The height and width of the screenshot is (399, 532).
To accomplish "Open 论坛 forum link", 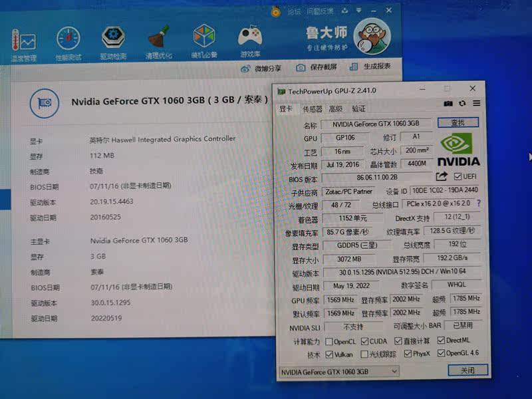I will (294, 12).
